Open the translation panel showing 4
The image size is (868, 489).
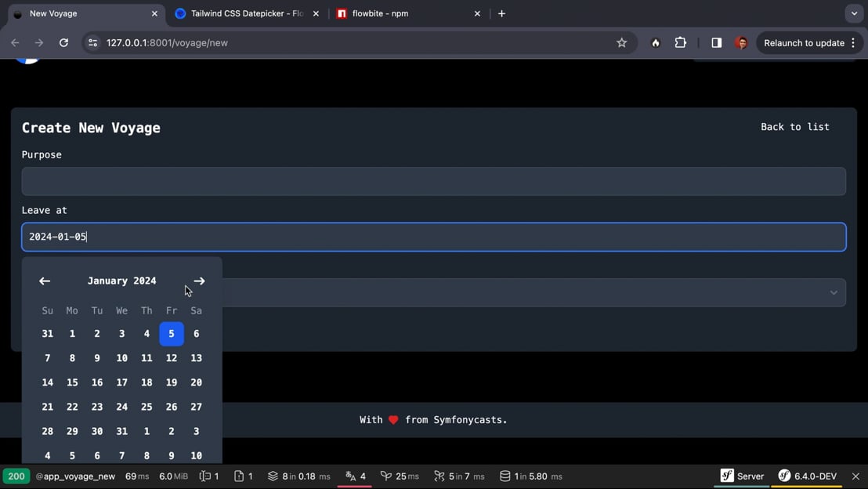[355, 476]
